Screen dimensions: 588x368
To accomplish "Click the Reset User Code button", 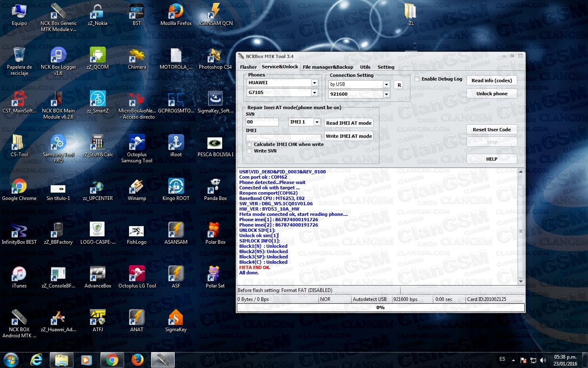I will 492,130.
